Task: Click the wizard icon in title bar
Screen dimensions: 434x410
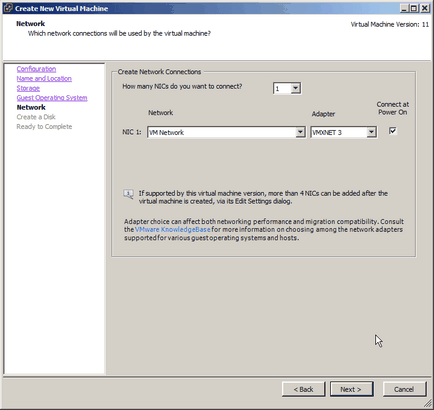Action: pos(8,8)
